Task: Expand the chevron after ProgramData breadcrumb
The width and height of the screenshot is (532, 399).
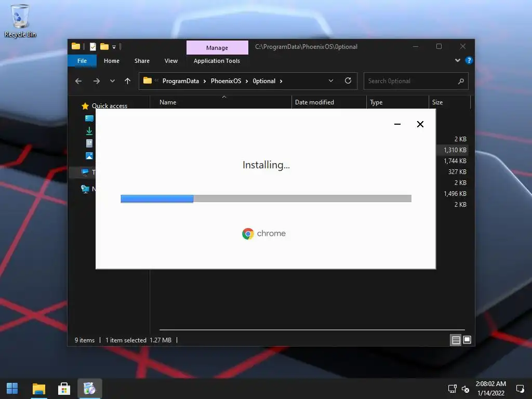Action: point(205,81)
